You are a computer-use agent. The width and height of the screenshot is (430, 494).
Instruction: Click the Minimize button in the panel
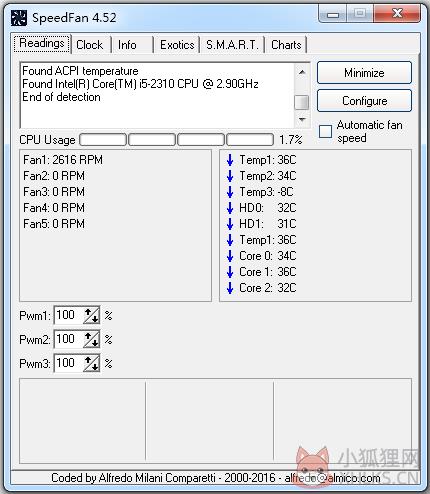[364, 73]
